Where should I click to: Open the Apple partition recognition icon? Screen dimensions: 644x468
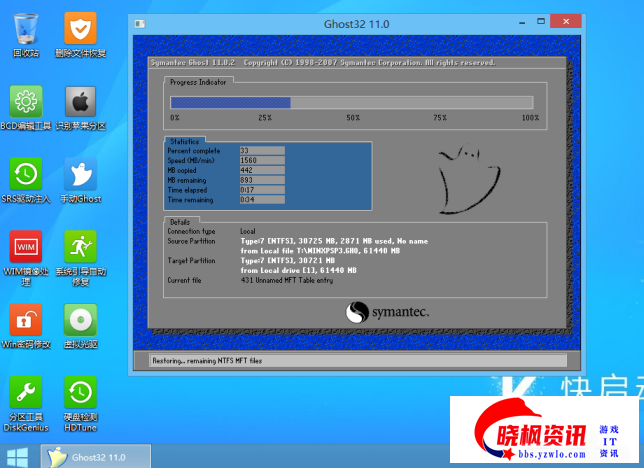pyautogui.click(x=80, y=102)
